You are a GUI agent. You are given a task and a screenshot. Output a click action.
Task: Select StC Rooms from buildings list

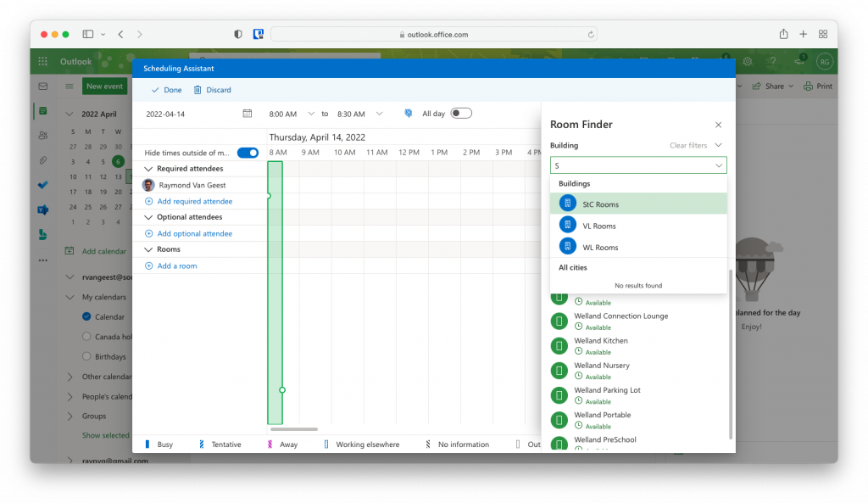point(600,204)
